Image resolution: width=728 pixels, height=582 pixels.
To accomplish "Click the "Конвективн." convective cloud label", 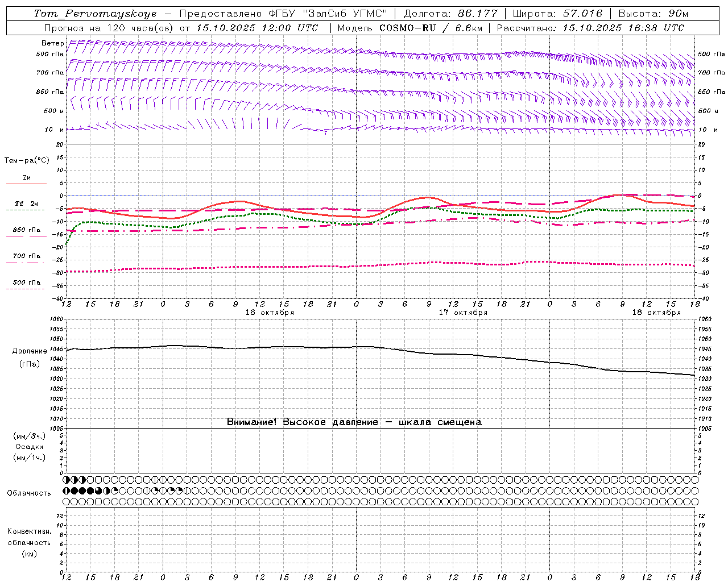I will point(29,531).
